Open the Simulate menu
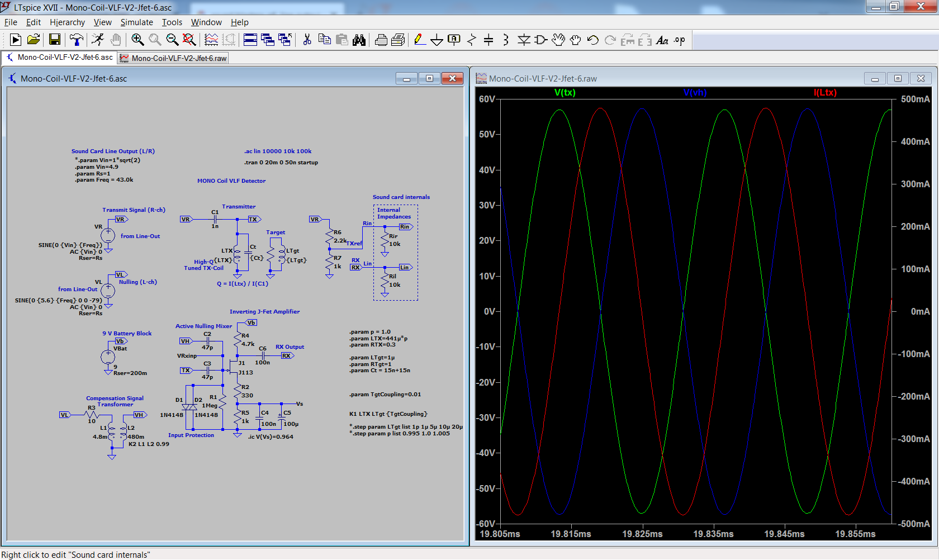Screen dimensions: 939x560 [x=136, y=22]
